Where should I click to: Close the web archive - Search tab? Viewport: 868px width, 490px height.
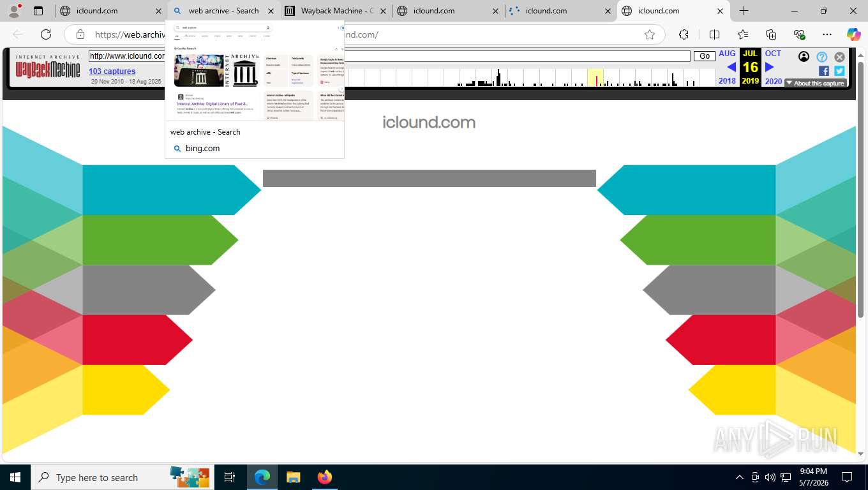click(x=271, y=11)
